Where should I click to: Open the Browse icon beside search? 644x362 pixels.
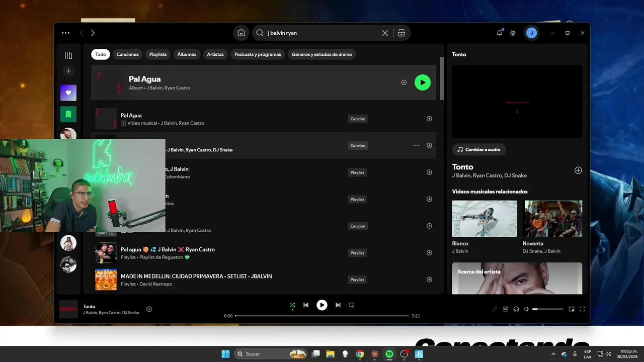point(401,33)
